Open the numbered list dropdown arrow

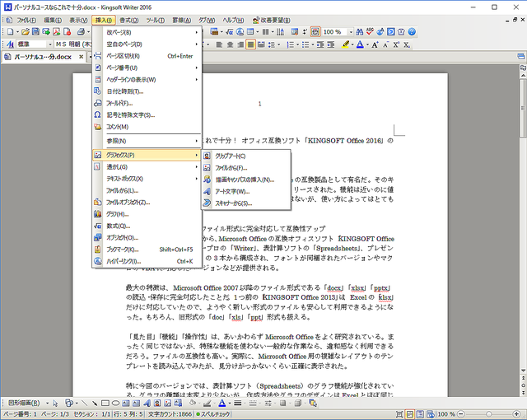297,44
